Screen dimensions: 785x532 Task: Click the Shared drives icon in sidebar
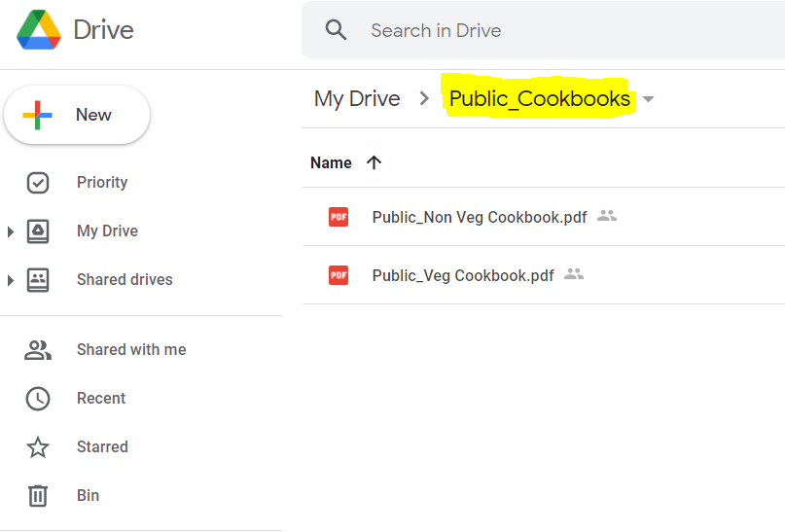pyautogui.click(x=38, y=280)
